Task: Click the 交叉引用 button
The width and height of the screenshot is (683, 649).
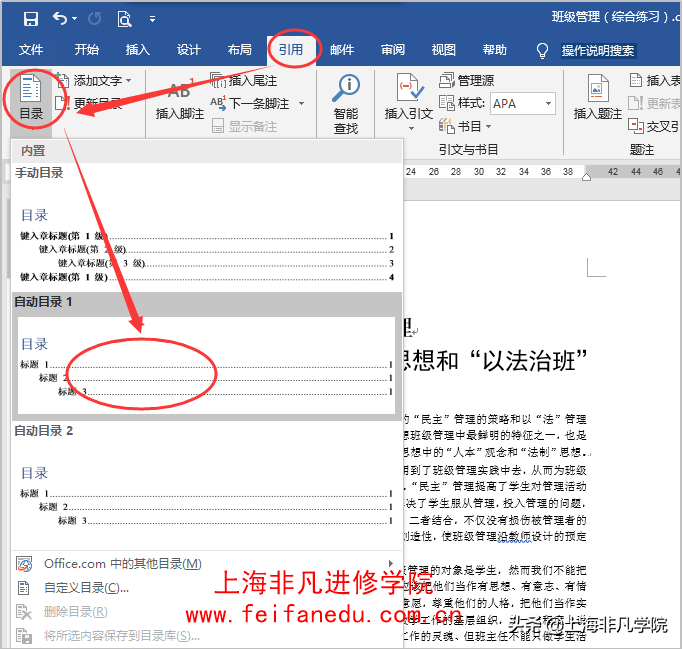Action: point(654,126)
